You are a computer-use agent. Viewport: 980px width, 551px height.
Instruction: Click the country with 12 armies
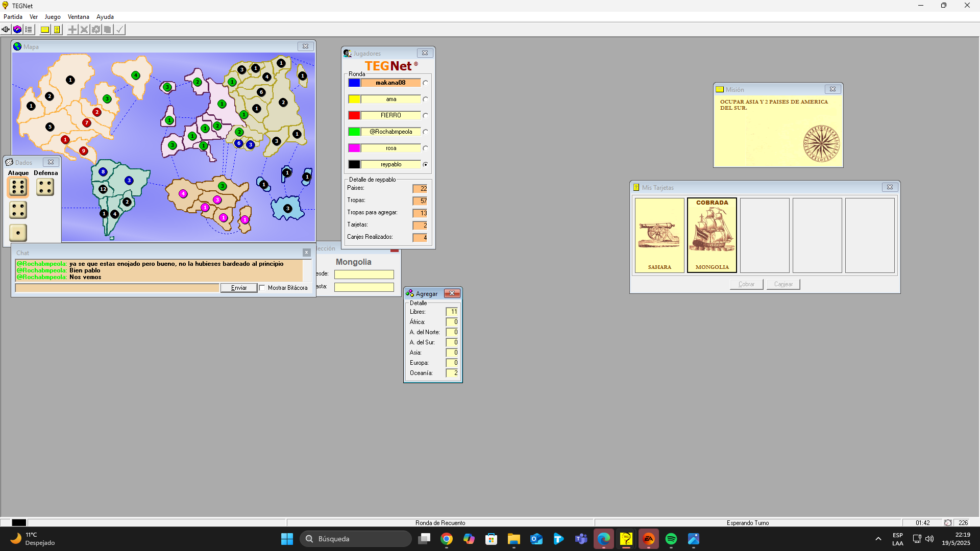pos(103,189)
